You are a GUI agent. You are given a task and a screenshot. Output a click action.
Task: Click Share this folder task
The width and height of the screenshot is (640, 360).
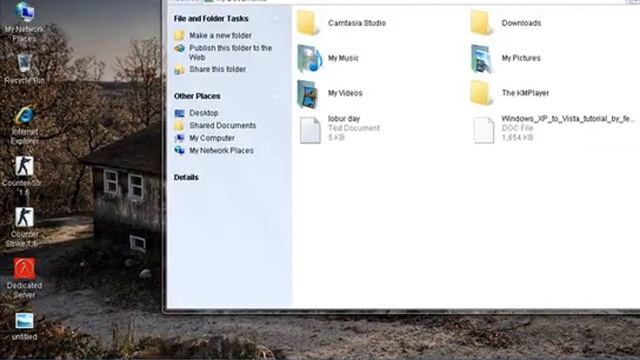click(x=210, y=69)
